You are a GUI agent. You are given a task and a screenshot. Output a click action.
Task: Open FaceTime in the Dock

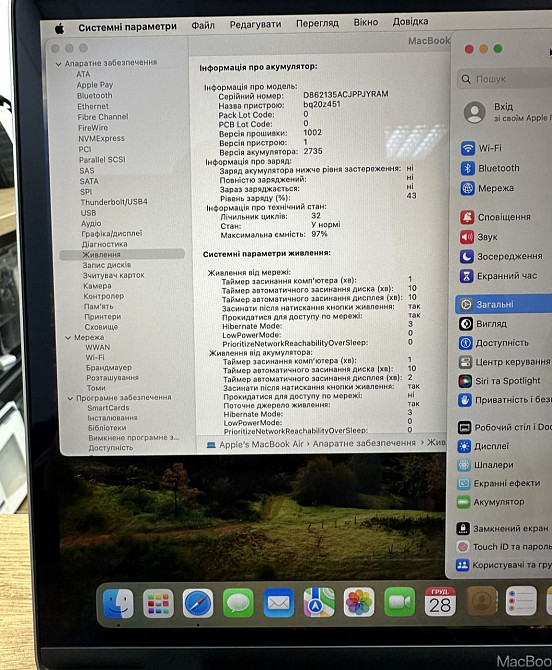point(399,602)
